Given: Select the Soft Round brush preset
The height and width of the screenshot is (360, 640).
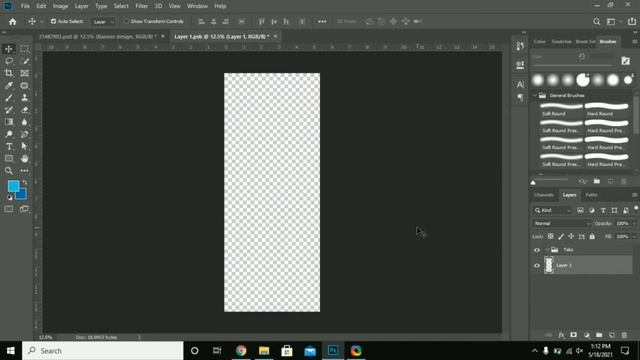Looking at the screenshot, I should (x=561, y=109).
